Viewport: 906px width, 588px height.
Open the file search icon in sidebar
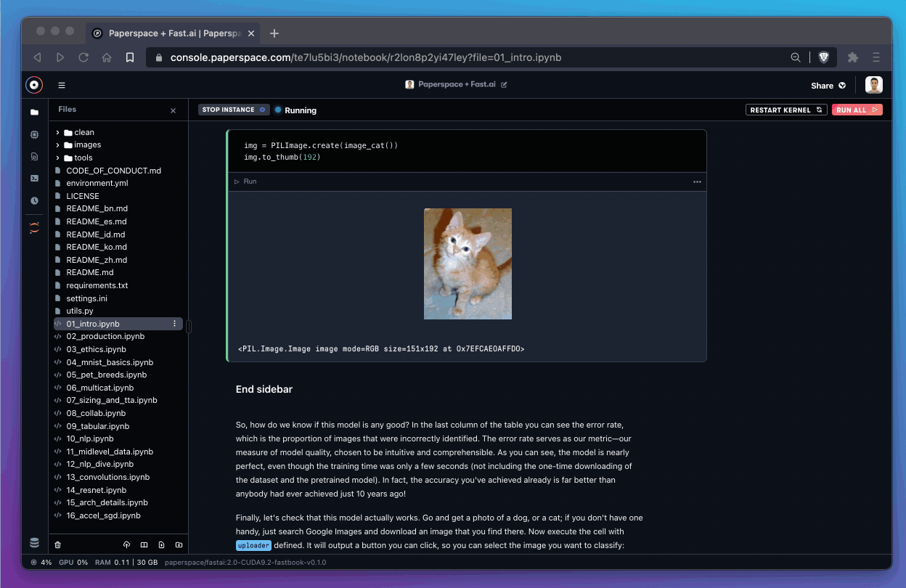tap(34, 156)
